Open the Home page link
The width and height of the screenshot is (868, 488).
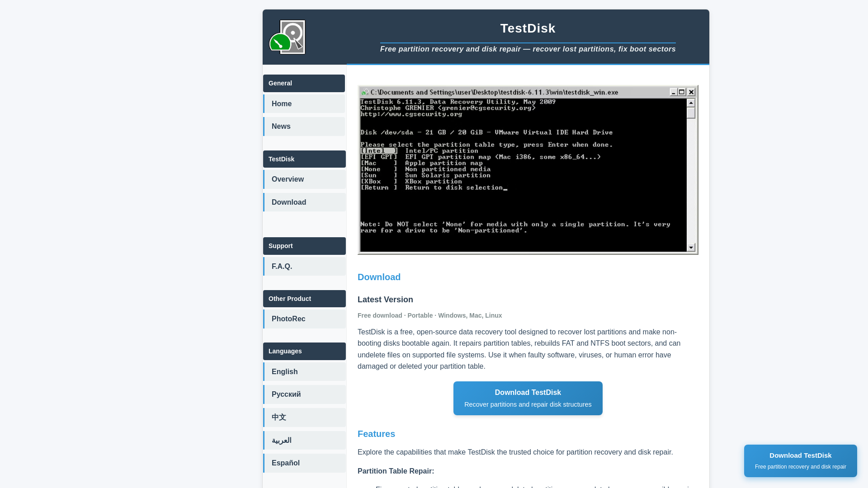[x=304, y=104]
